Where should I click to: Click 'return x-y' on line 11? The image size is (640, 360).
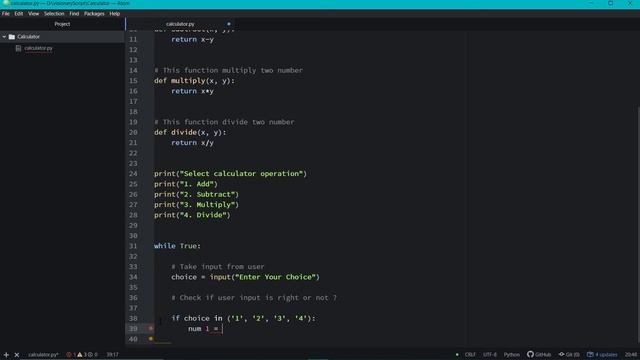click(192, 40)
